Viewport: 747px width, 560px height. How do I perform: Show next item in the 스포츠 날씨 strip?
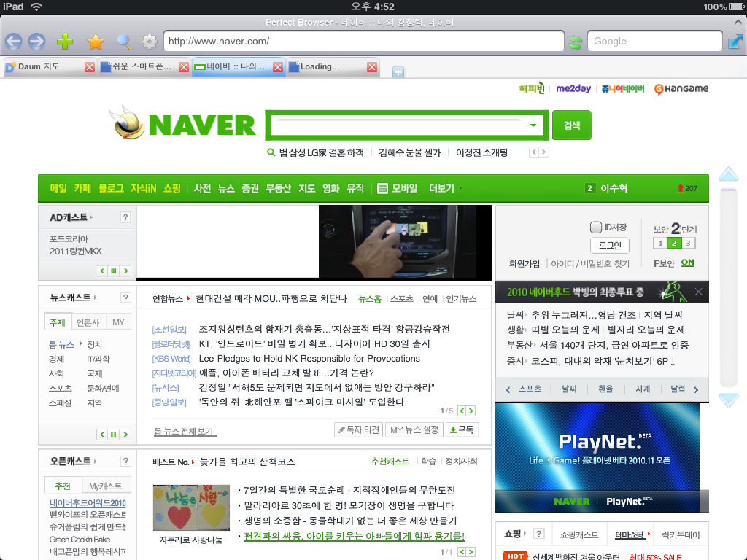pyautogui.click(x=696, y=389)
